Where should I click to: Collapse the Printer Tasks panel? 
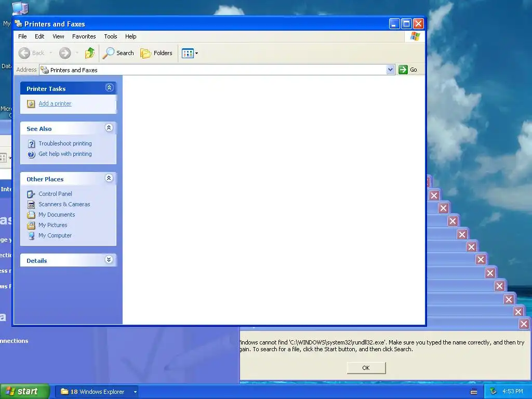pyautogui.click(x=109, y=88)
